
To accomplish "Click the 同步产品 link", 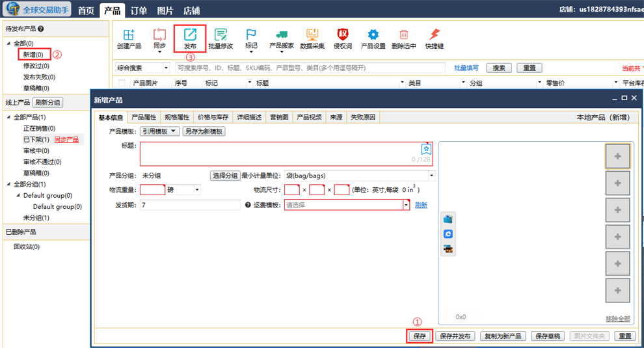I will click(66, 140).
